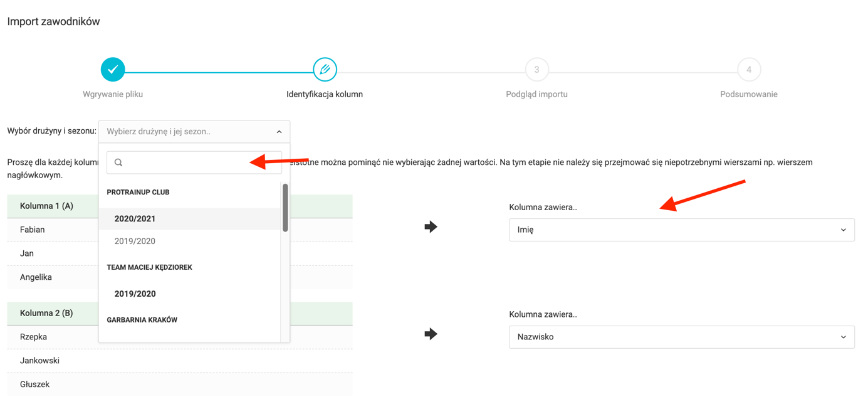Click the Podsumowanie step label
Viewport: 868px width, 404px height.
(748, 94)
